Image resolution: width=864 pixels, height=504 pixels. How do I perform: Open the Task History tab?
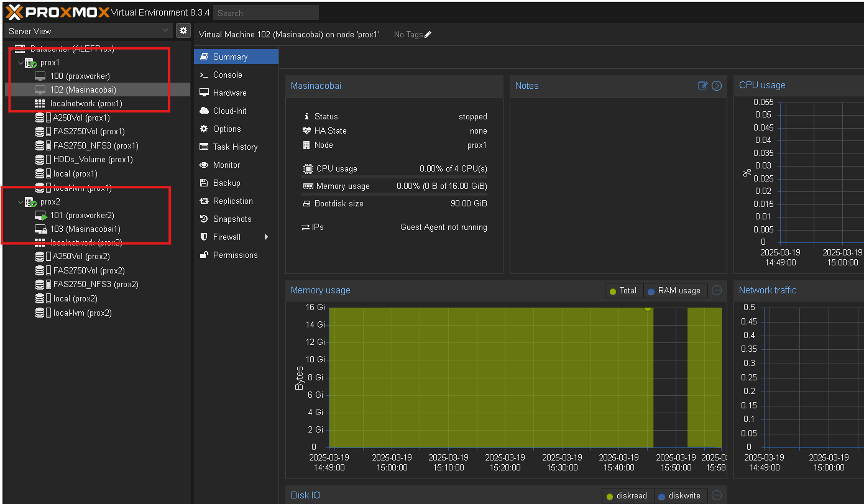[x=236, y=147]
